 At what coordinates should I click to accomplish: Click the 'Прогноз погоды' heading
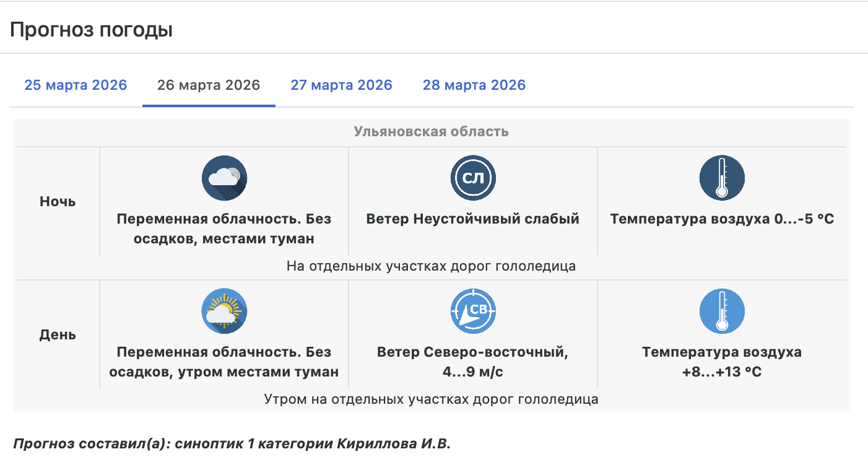click(91, 30)
